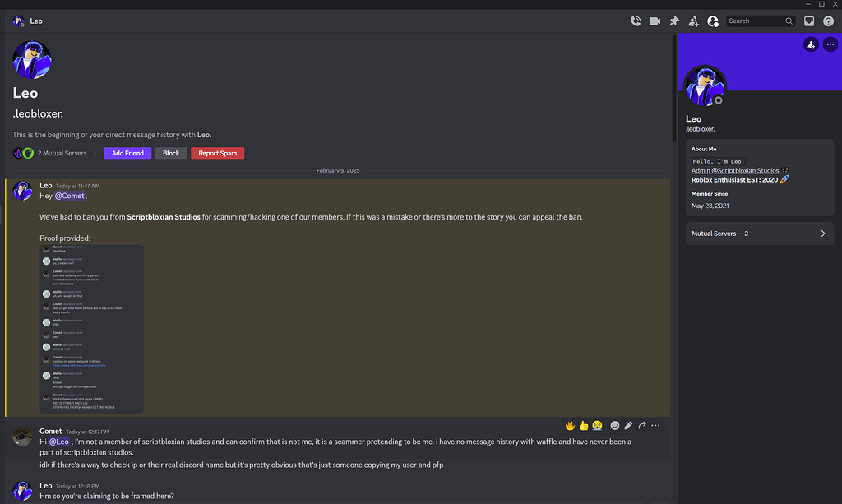Edit Comet's message with the pencil icon

[x=628, y=425]
